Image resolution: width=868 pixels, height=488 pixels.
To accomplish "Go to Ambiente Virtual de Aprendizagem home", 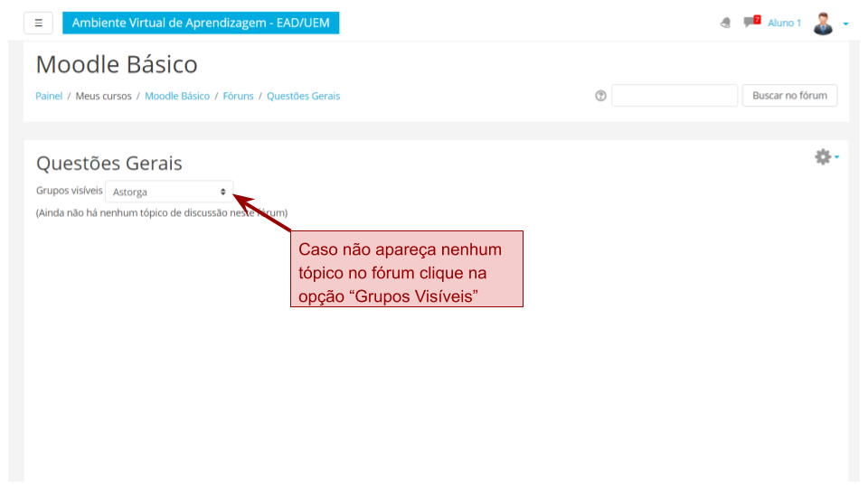I will tap(201, 23).
